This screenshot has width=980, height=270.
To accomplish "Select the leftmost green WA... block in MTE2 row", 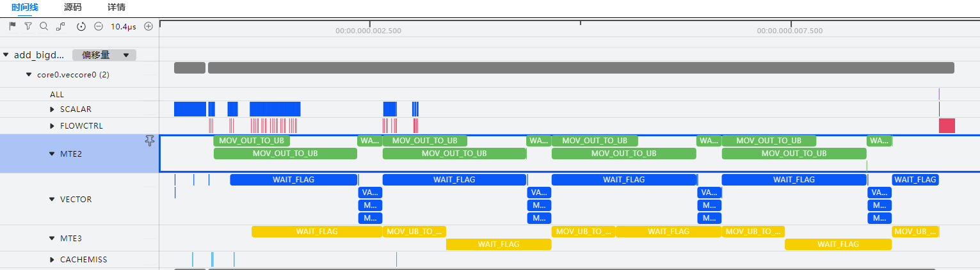I will 369,141.
